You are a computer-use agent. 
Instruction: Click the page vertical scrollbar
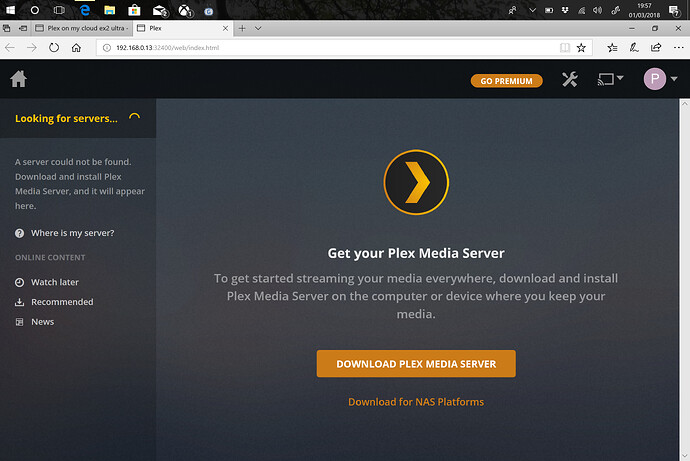pos(684,280)
